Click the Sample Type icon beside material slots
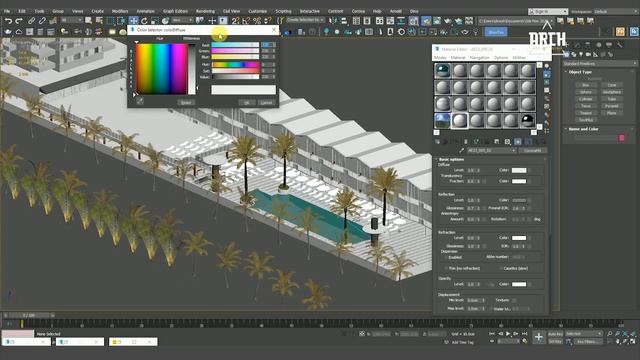 (x=547, y=66)
